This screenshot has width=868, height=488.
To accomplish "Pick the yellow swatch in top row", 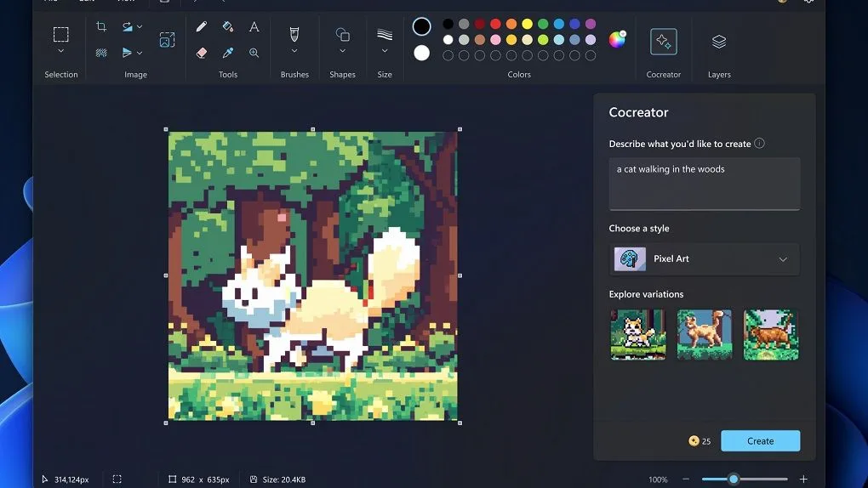I will [x=527, y=24].
